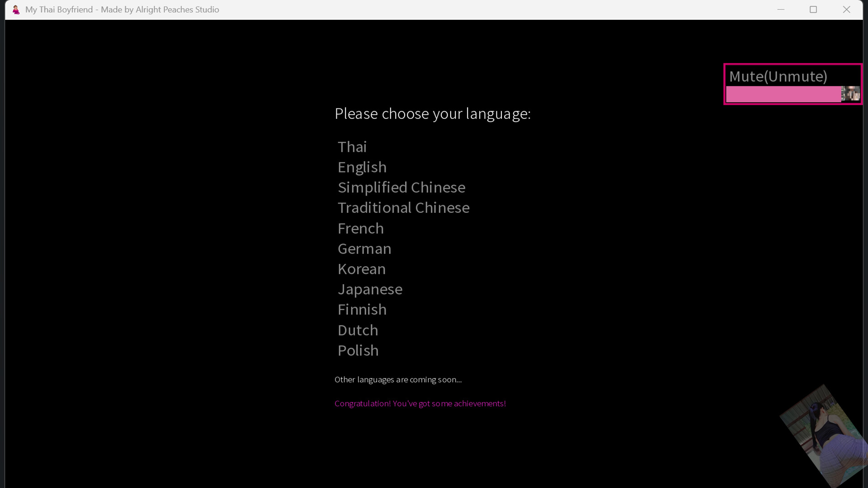Select Traditional Chinese option
Viewport: 868px width, 488px height.
tap(403, 208)
